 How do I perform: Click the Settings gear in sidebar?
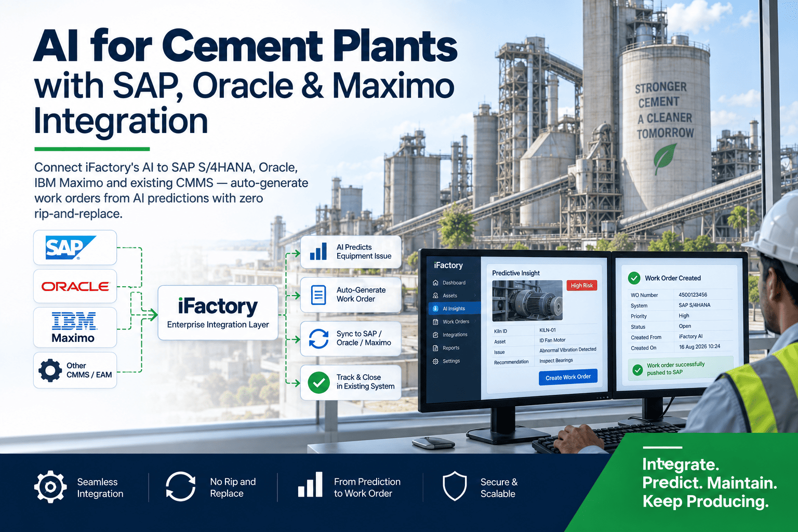point(435,361)
